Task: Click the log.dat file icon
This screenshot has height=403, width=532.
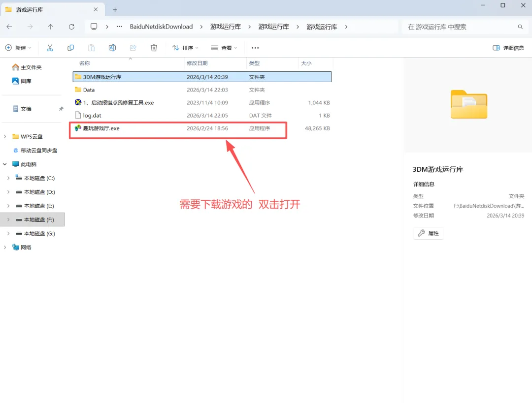Action: (78, 115)
